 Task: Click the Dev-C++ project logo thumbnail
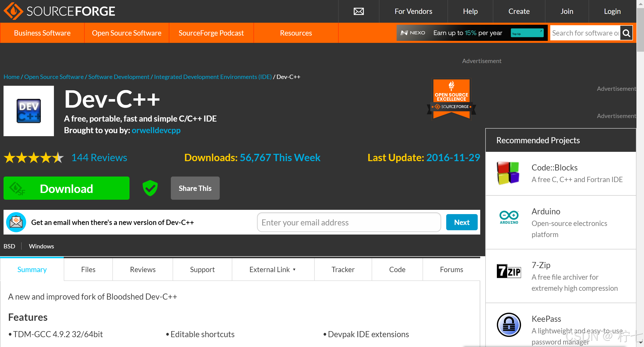click(x=29, y=111)
